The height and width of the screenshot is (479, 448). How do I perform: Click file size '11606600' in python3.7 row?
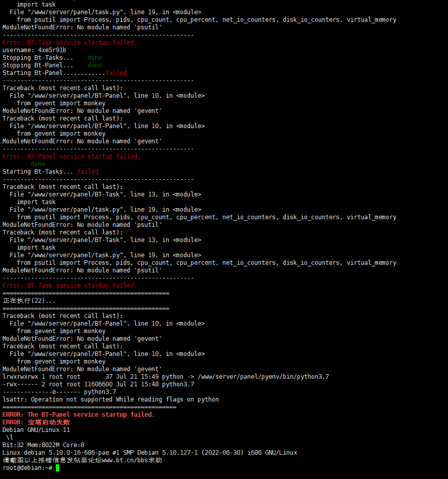click(x=98, y=384)
